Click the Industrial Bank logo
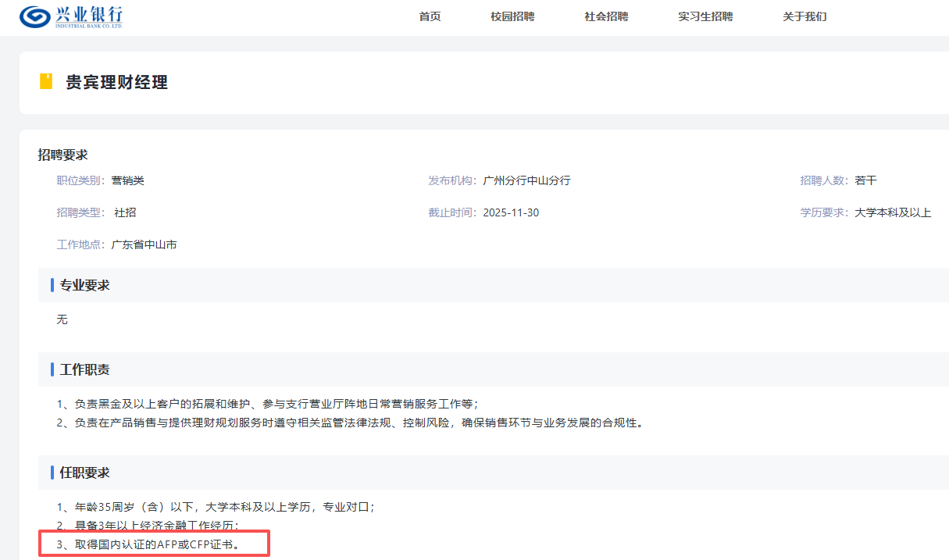Image resolution: width=949 pixels, height=560 pixels. click(71, 16)
